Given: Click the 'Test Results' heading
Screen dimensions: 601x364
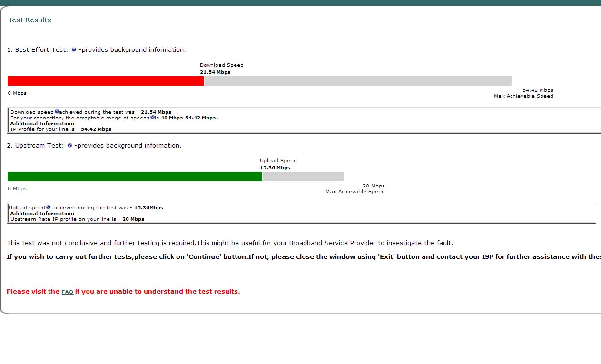Looking at the screenshot, I should click(x=30, y=20).
